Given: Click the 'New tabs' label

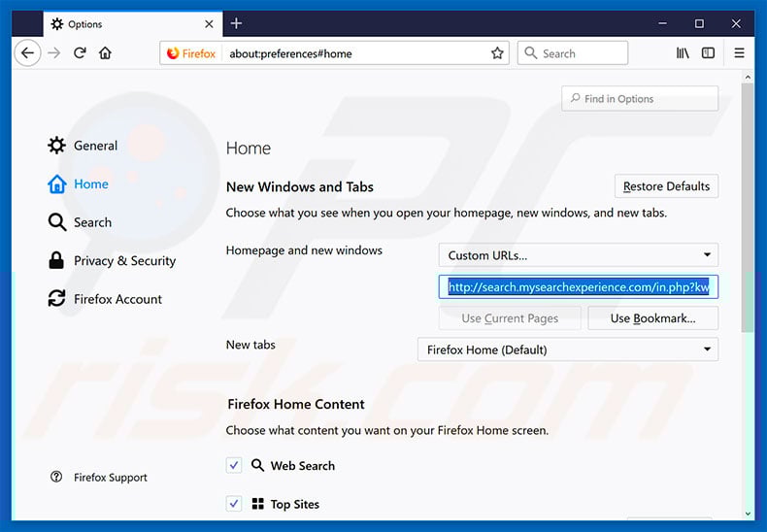Looking at the screenshot, I should 250,345.
